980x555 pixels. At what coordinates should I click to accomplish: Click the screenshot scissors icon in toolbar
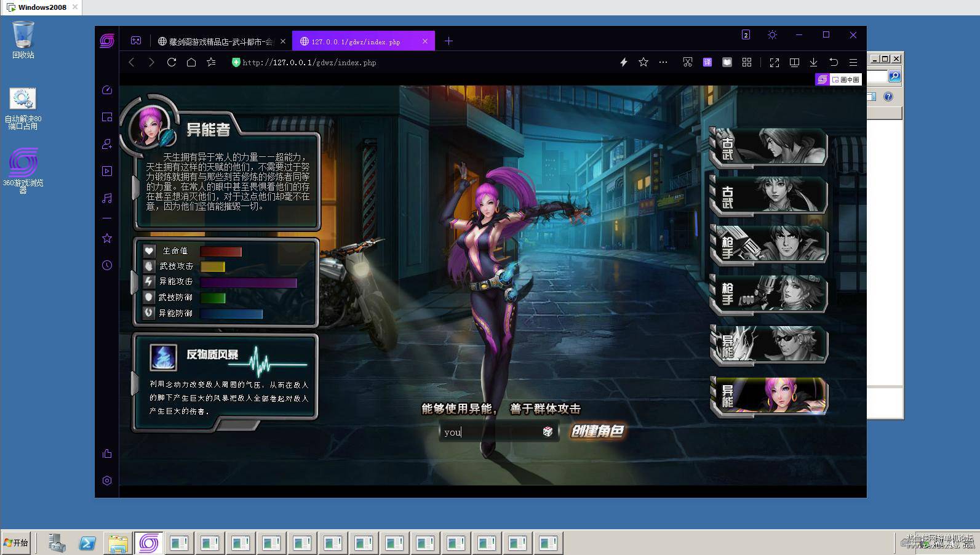(x=687, y=62)
